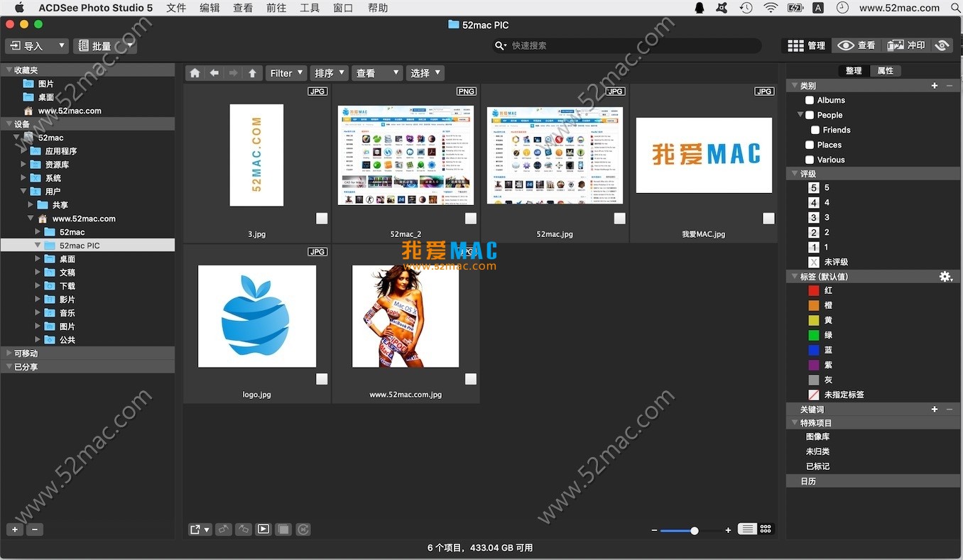The height and width of the screenshot is (560, 963).
Task: Check the Places category checkbox
Action: tap(810, 145)
